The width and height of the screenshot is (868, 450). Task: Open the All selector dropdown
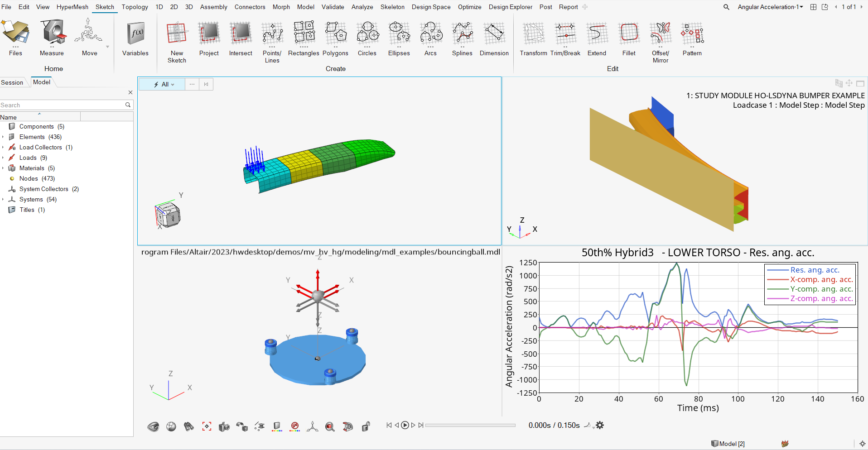click(165, 84)
